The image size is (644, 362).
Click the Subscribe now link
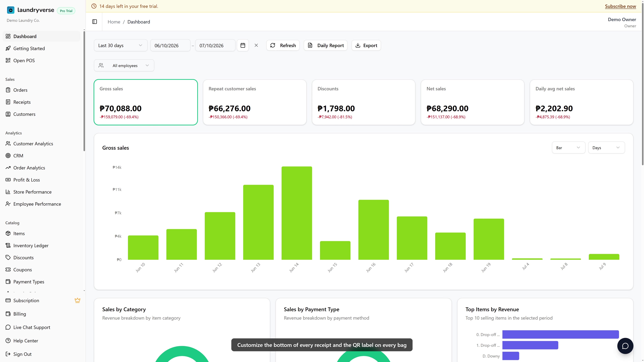click(x=620, y=6)
